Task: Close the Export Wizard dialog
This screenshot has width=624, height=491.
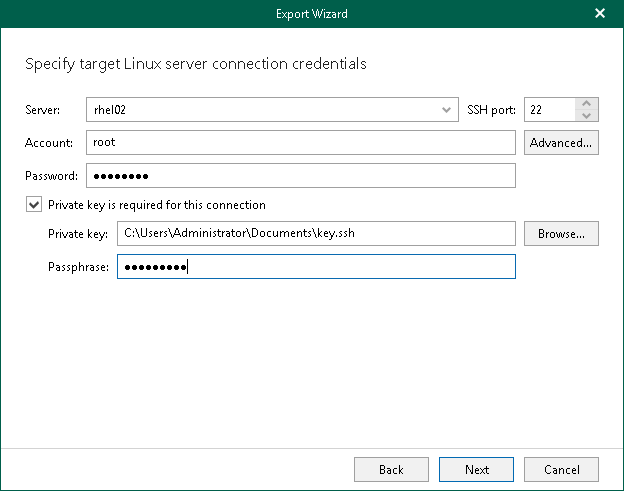Action: coord(600,14)
